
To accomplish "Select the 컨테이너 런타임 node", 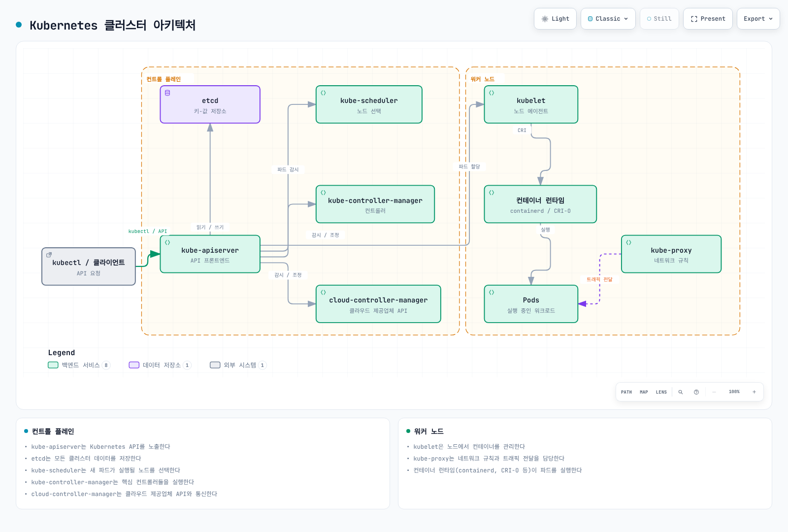I will [540, 204].
